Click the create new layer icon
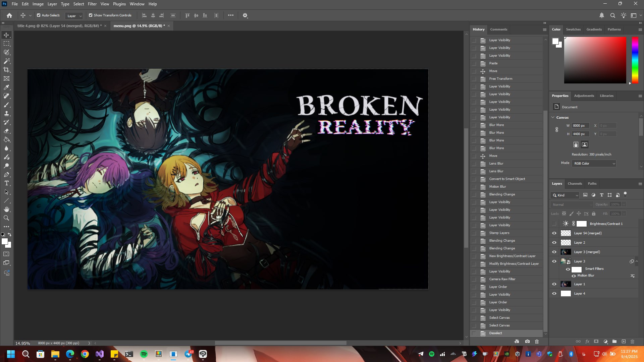This screenshot has width=644, height=362. click(x=624, y=342)
